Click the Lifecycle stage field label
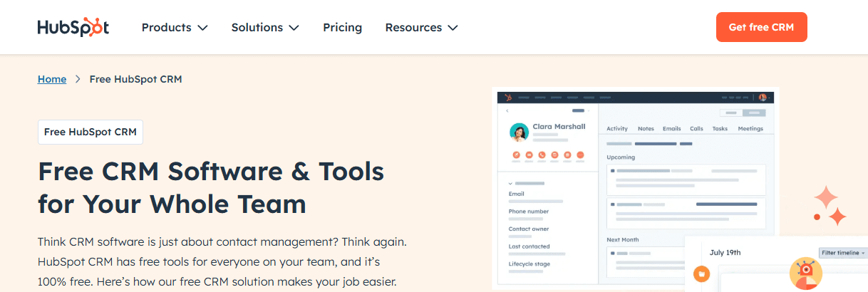 [529, 264]
